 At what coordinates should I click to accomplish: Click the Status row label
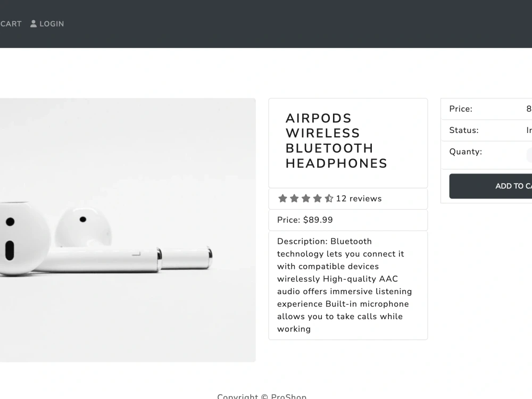point(464,130)
